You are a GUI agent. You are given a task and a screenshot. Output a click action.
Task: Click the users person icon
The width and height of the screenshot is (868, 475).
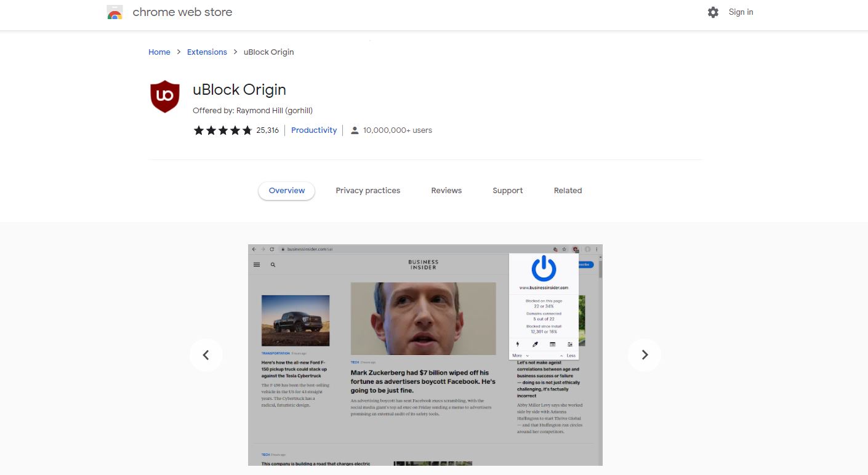355,130
